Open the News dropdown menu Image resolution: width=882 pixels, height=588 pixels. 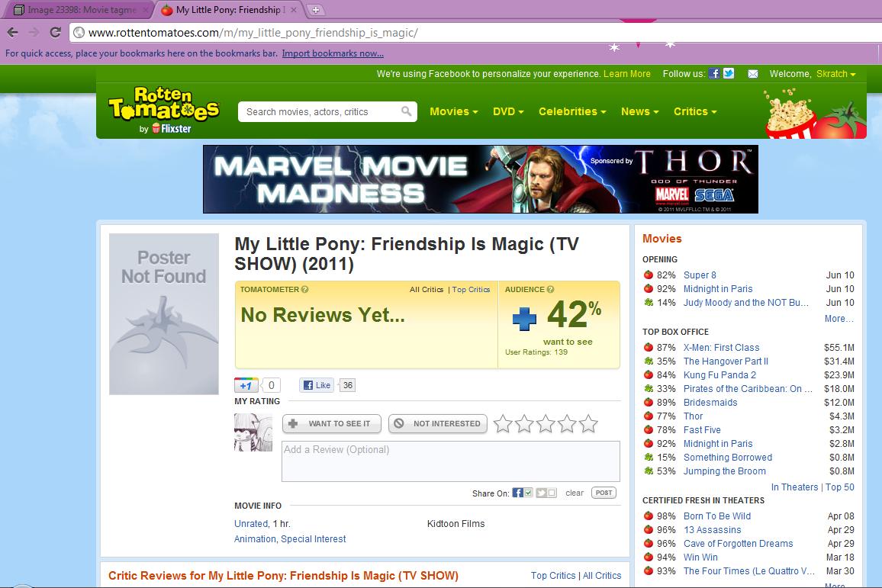[639, 111]
